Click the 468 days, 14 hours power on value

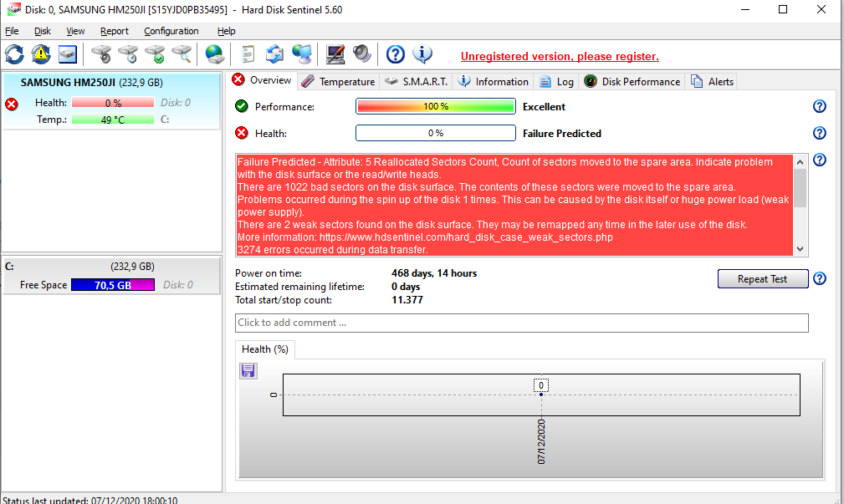434,273
